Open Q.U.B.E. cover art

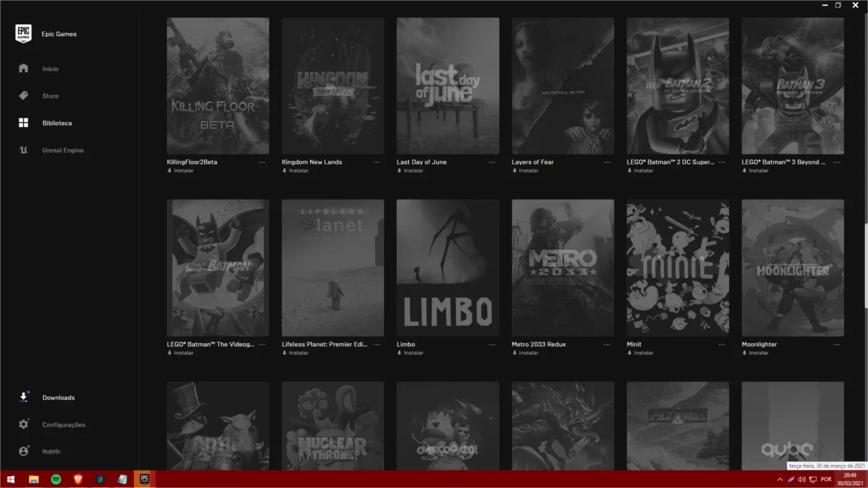pyautogui.click(x=793, y=426)
